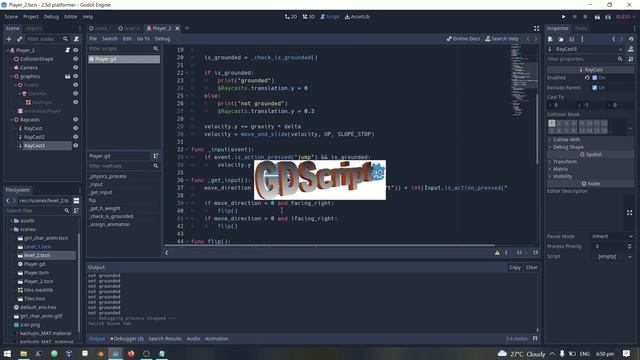Expand the assets folder
640x360 pixels.
(x=11, y=221)
